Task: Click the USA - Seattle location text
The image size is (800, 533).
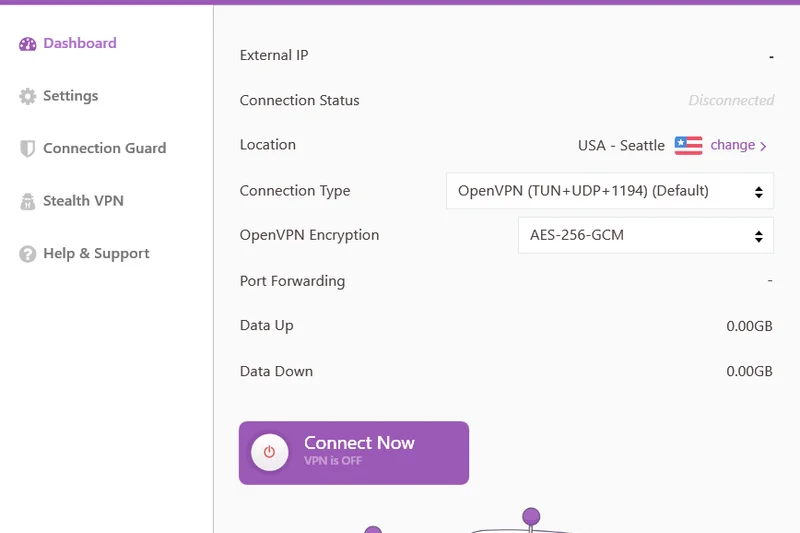Action: tap(621, 146)
